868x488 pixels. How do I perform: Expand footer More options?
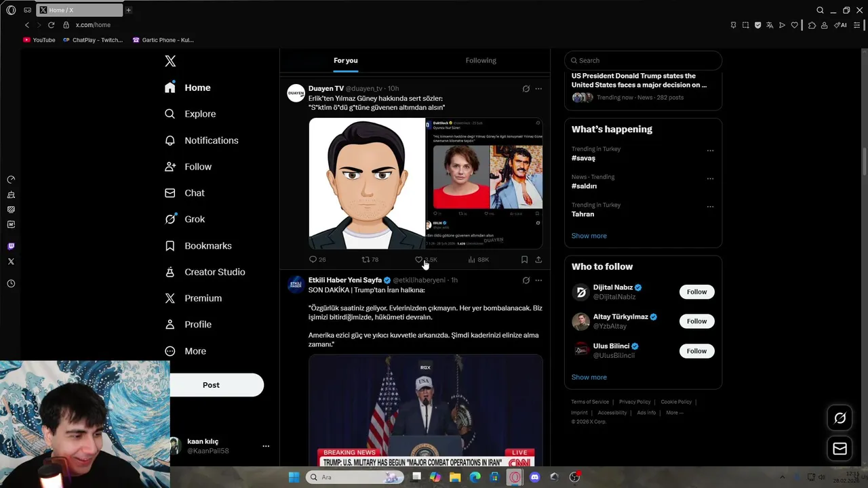pyautogui.click(x=674, y=413)
